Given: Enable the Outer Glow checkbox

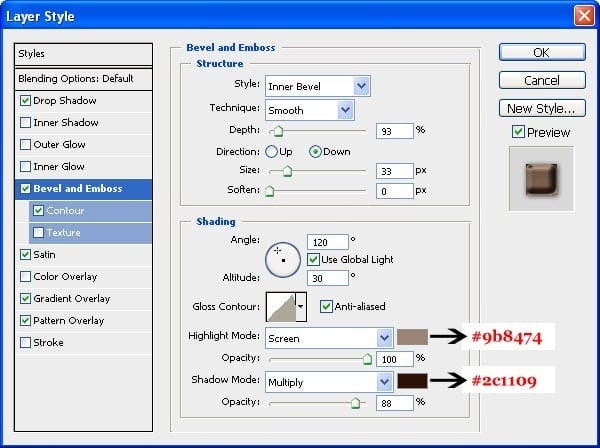Looking at the screenshot, I should 25,145.
